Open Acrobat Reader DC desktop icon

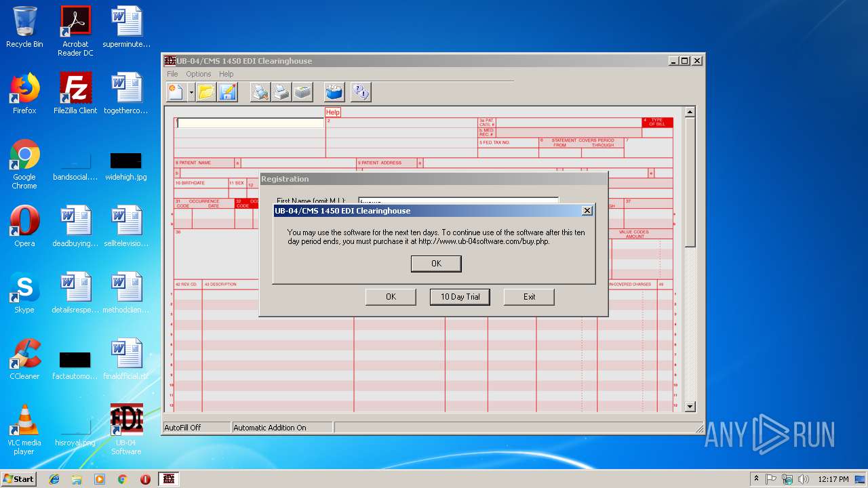tap(75, 31)
